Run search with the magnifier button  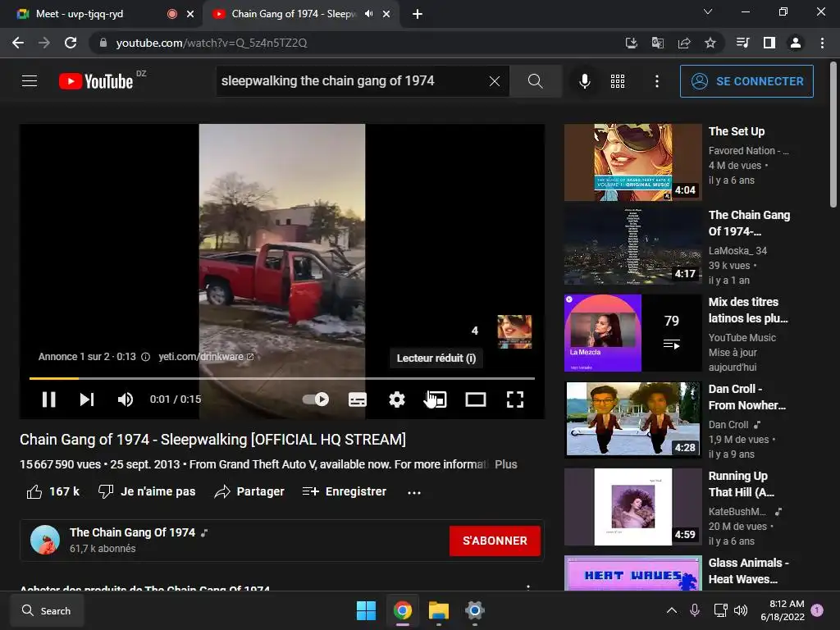pyautogui.click(x=535, y=81)
